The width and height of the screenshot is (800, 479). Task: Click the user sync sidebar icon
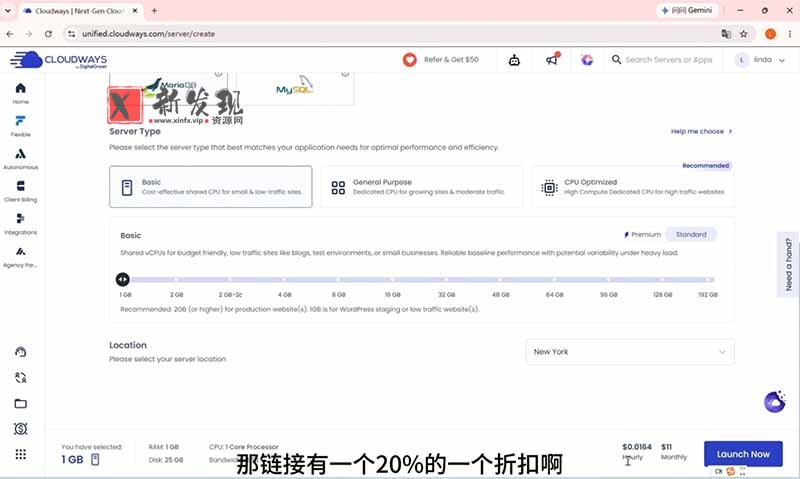pos(20,377)
